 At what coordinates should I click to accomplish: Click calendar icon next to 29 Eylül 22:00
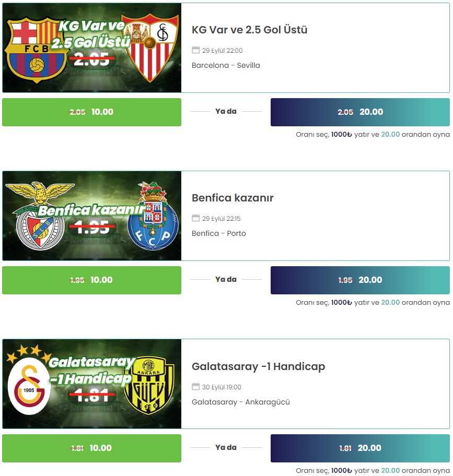pyautogui.click(x=195, y=50)
